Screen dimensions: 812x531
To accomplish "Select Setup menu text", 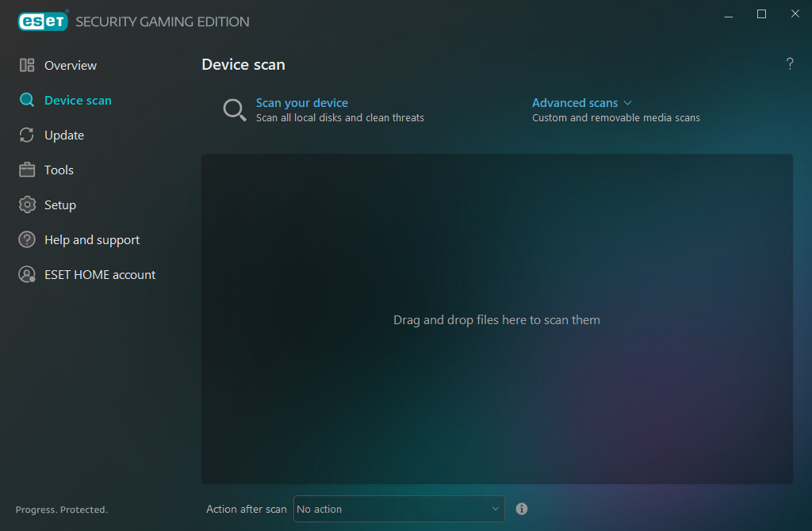I will [60, 205].
